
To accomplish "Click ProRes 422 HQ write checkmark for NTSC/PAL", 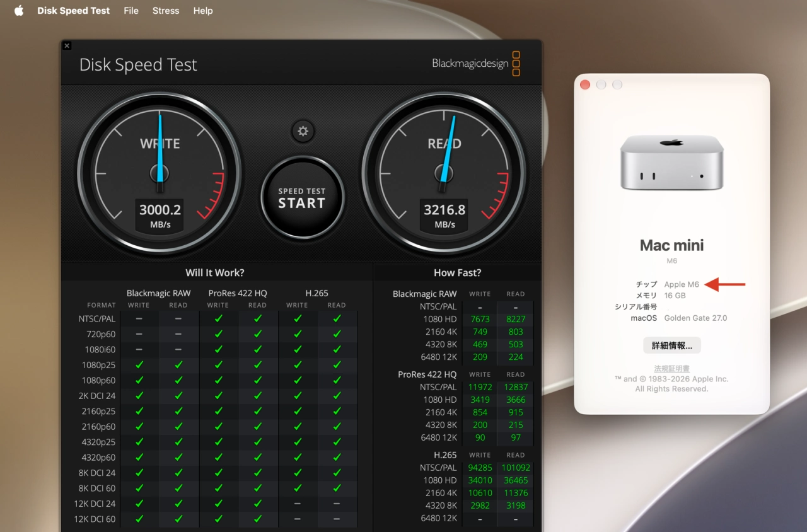I will click(x=218, y=319).
